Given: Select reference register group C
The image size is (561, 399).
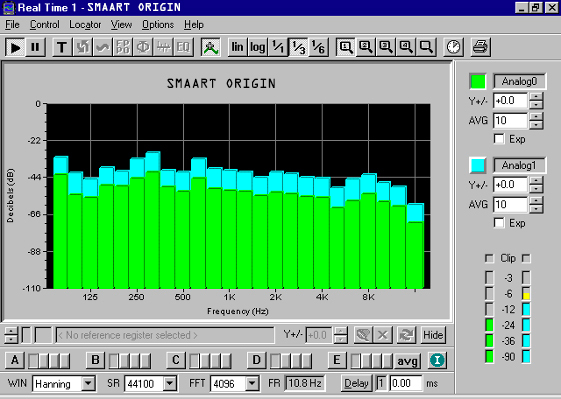Looking at the screenshot, I should pos(176,360).
